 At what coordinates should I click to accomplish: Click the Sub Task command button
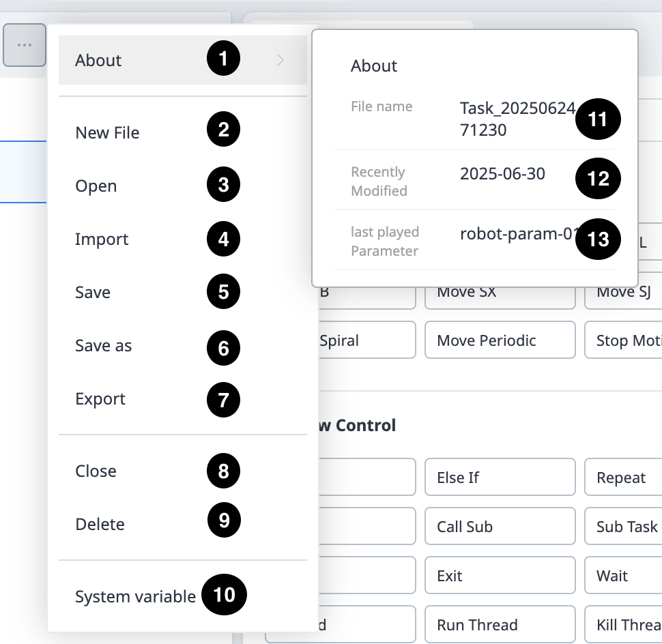624,527
